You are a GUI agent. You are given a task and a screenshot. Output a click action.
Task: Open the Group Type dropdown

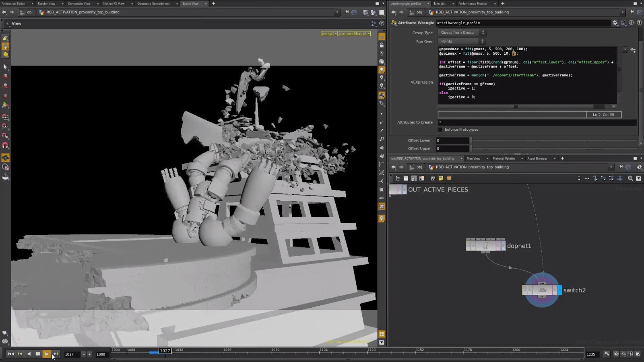462,33
